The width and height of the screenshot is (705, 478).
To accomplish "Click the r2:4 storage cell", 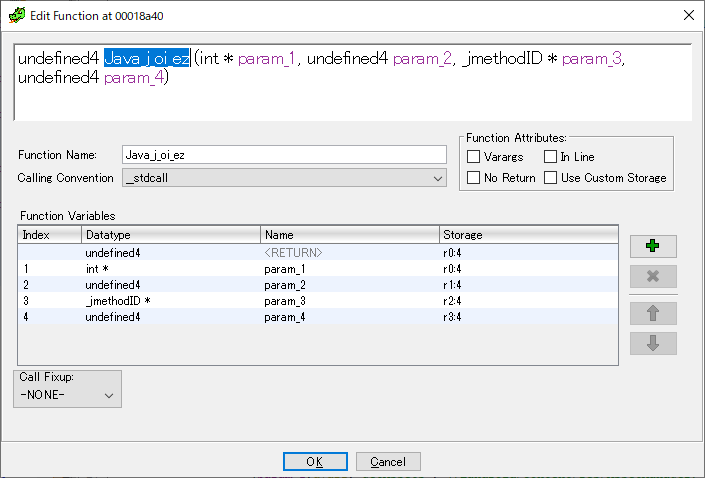I will click(528, 301).
